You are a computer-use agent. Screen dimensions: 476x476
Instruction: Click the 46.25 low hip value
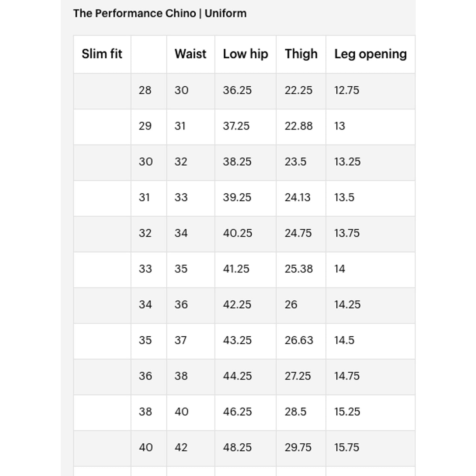coord(237,412)
